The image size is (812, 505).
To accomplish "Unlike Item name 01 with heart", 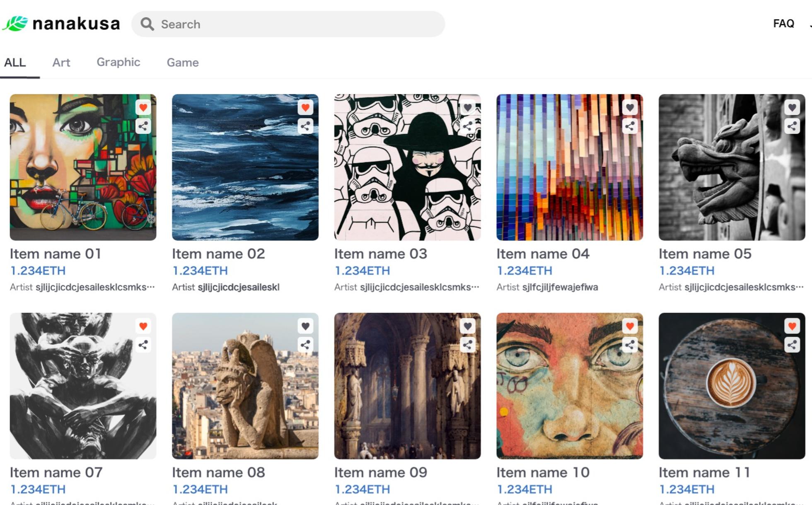I will [x=143, y=108].
